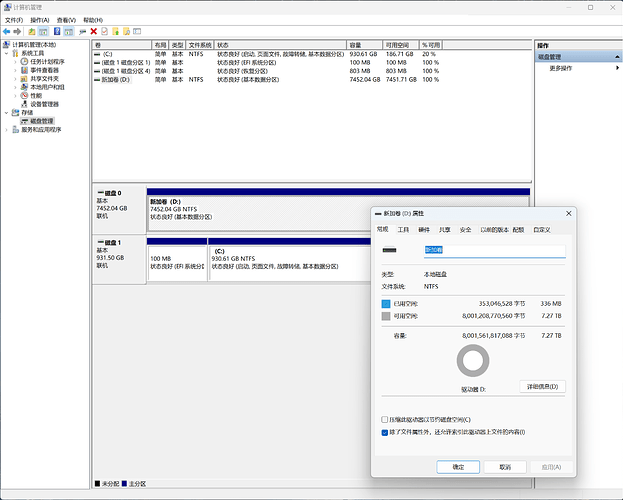
Task: Open 任务计划程序 in the tree
Action: point(46,62)
